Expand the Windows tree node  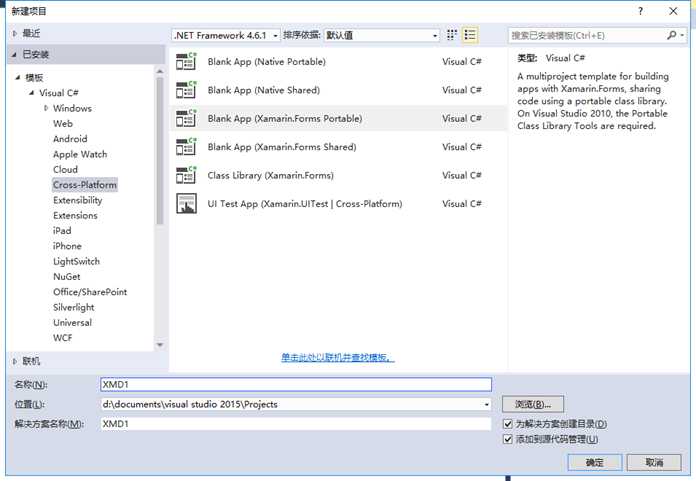click(x=46, y=108)
